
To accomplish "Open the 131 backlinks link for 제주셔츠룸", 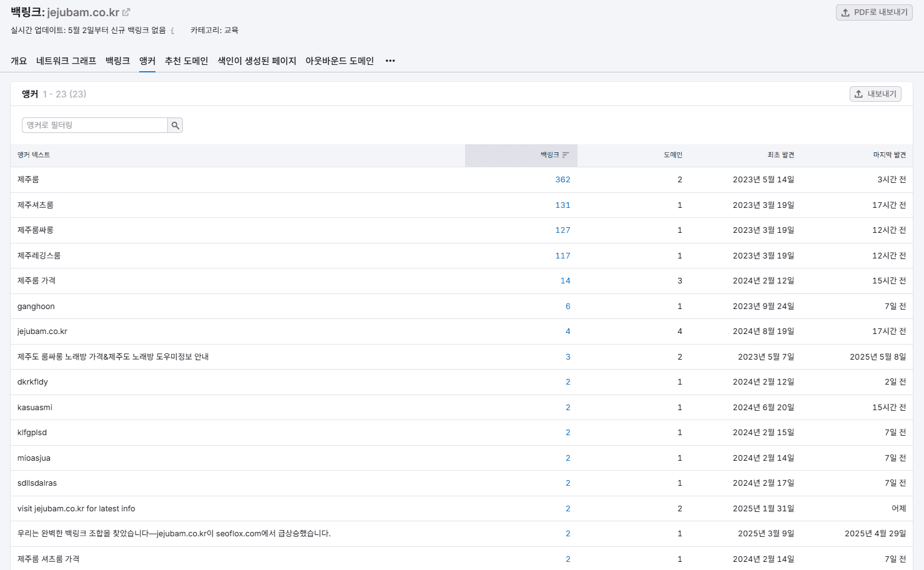I will click(563, 205).
